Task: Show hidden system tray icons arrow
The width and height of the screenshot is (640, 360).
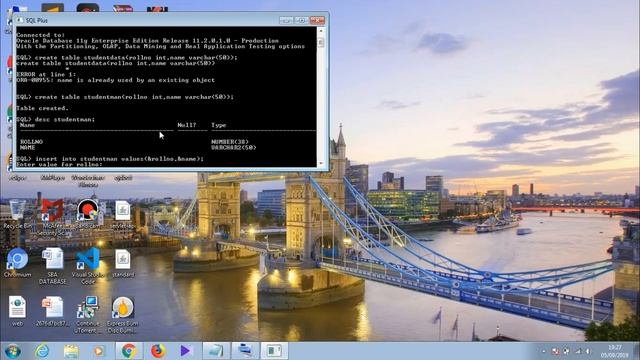Action: [544, 351]
